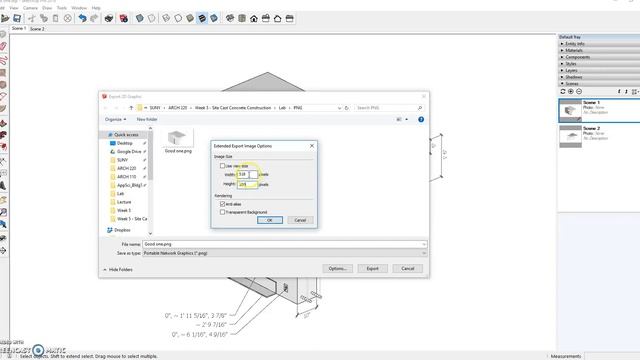Click the Open file icon in SketchUp toolbar
The height and width of the screenshot is (360, 640).
point(5,18)
